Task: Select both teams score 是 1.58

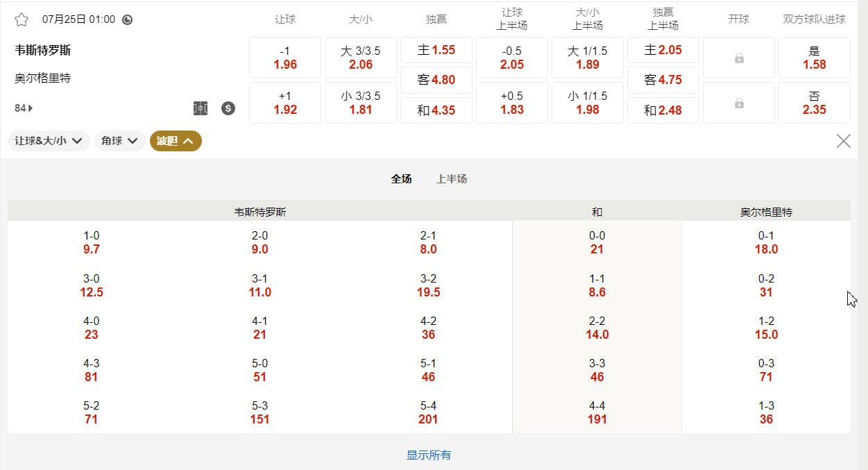Action: tap(815, 58)
